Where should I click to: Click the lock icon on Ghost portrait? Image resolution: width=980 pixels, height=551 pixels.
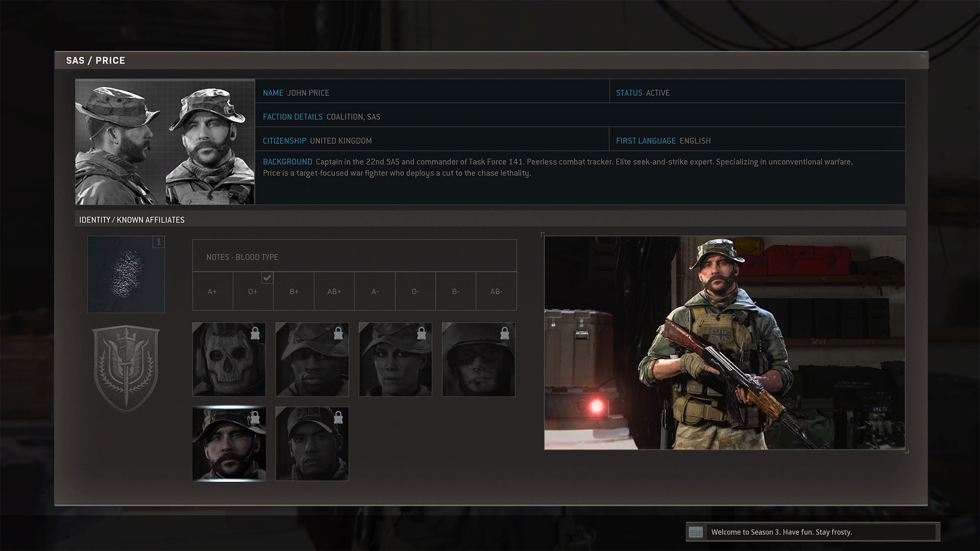[255, 334]
